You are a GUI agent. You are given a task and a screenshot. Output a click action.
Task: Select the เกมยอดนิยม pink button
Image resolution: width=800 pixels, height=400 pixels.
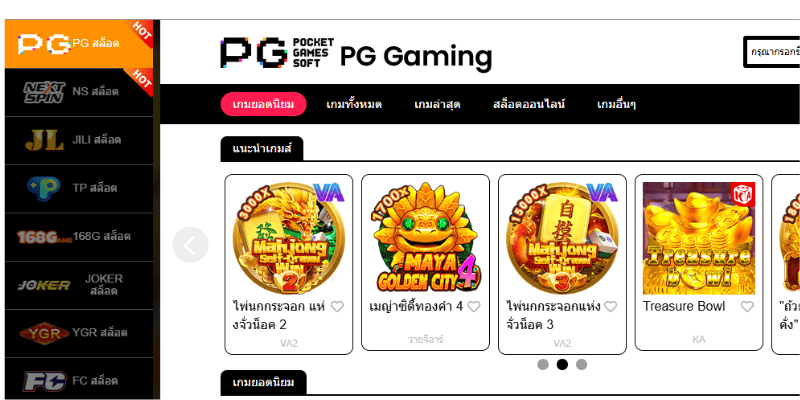coord(263,104)
